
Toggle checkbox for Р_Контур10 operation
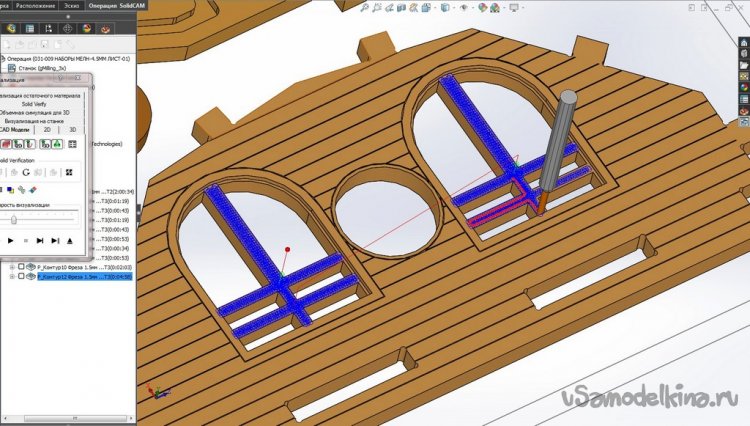(20, 267)
